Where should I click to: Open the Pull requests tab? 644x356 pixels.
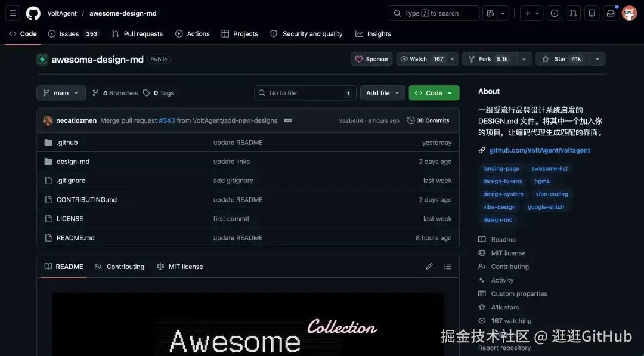tap(138, 33)
